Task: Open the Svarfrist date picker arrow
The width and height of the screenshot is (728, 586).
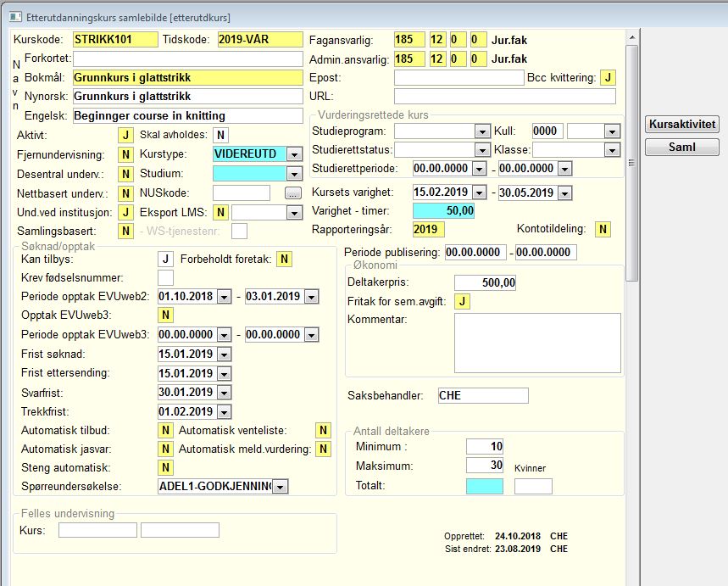Action: pyautogui.click(x=225, y=393)
